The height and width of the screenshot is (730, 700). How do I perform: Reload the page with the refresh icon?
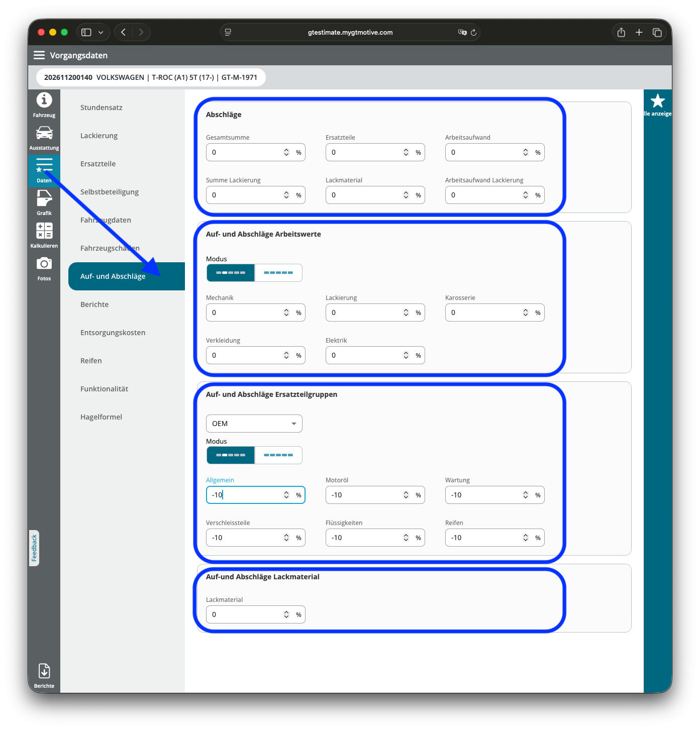[473, 32]
